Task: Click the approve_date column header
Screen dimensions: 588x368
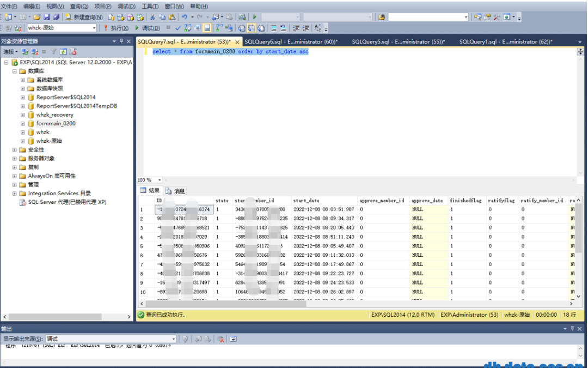Action: [x=429, y=201]
